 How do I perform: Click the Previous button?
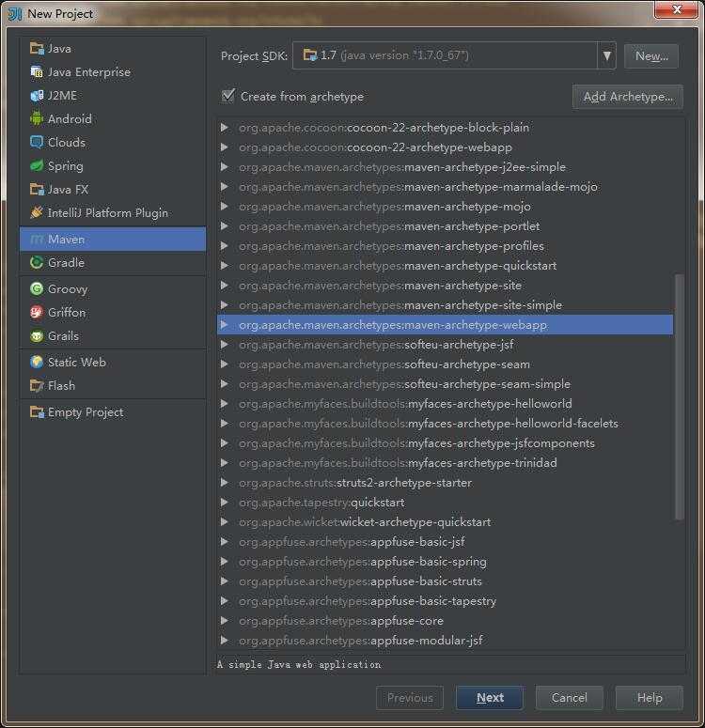coord(410,698)
